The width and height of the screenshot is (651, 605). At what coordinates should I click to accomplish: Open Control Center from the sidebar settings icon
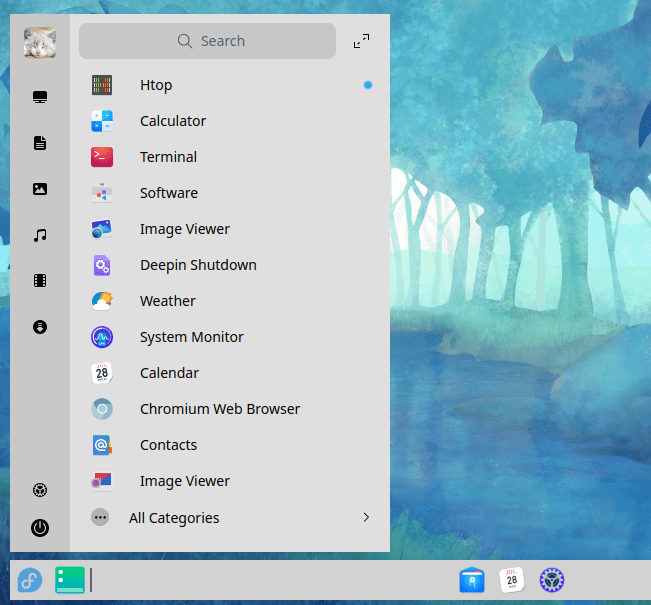[x=40, y=490]
